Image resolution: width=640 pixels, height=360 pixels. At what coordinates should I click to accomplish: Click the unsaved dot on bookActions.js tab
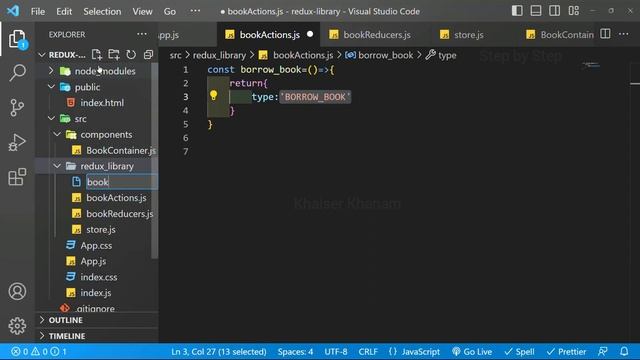[x=310, y=34]
